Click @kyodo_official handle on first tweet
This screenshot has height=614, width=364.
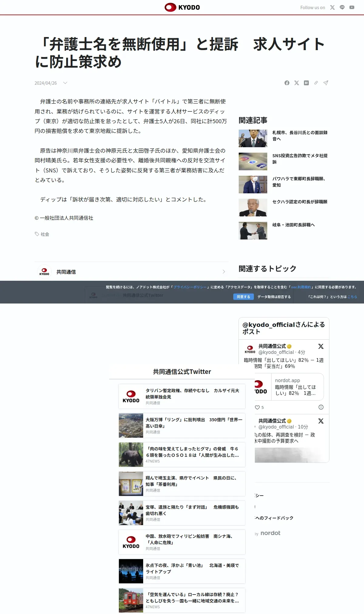pos(276,352)
